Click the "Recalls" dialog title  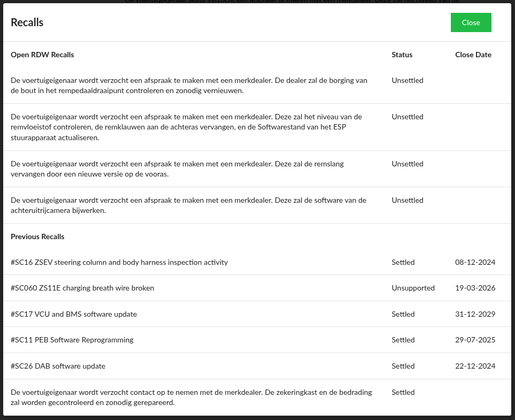(x=27, y=22)
